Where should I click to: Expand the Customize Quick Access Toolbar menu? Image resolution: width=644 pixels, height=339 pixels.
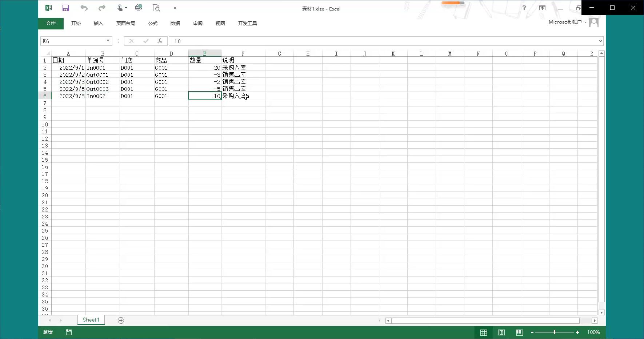(x=175, y=8)
